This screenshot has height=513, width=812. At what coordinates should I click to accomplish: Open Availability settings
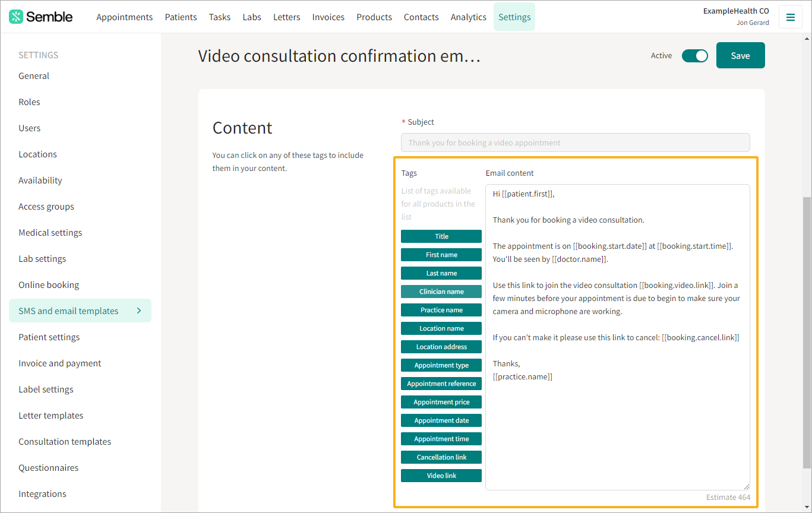pyautogui.click(x=40, y=180)
